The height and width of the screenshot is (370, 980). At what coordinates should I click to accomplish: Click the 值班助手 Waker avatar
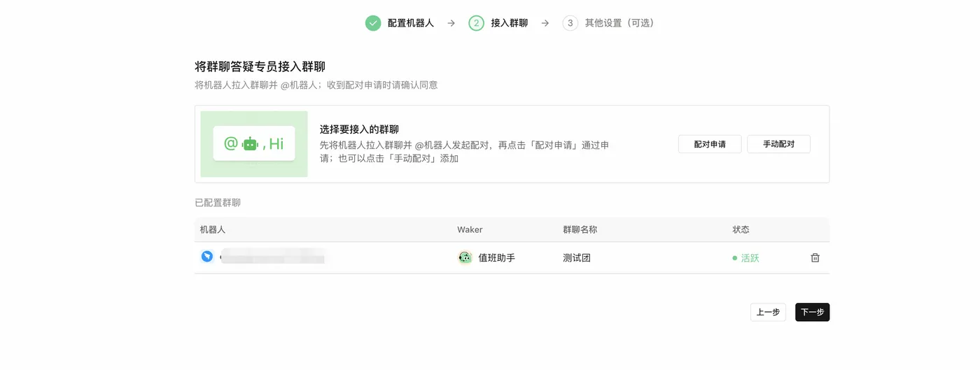[465, 257]
